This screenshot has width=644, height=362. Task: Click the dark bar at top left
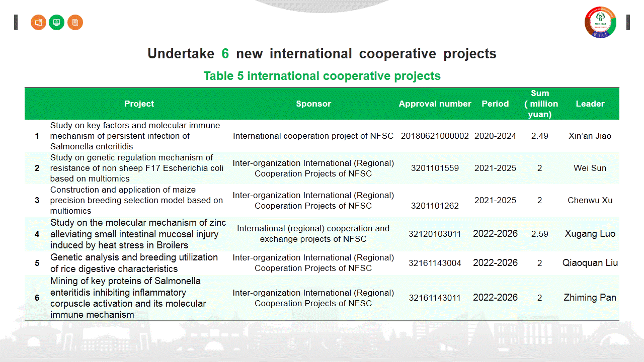tap(16, 22)
